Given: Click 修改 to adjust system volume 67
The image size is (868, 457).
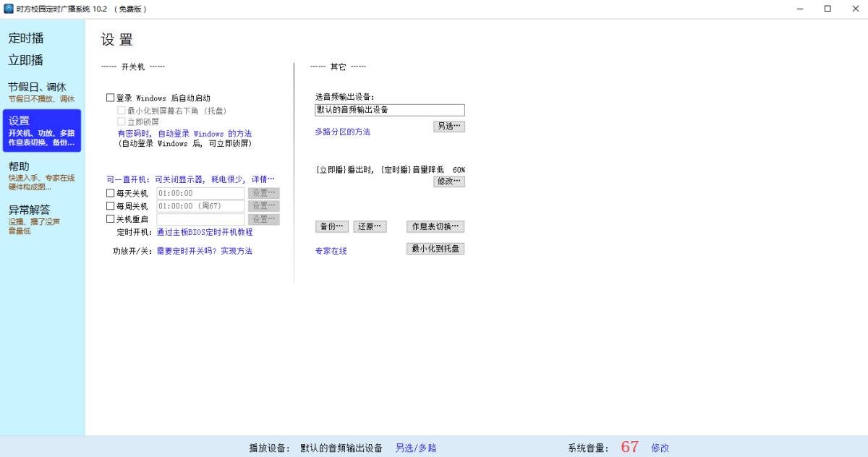Looking at the screenshot, I should click(659, 447).
